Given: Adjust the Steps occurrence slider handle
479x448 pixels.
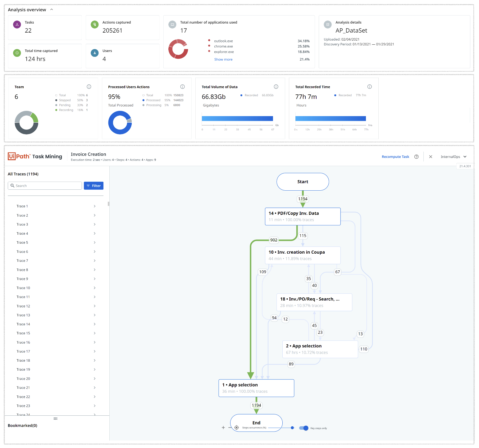Looking at the screenshot, I should pos(292,428).
